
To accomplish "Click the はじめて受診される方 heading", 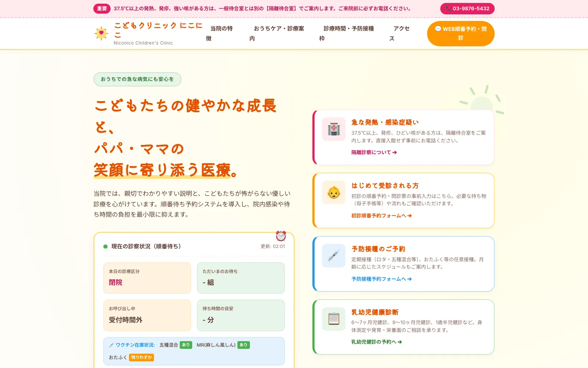I will pyautogui.click(x=385, y=186).
